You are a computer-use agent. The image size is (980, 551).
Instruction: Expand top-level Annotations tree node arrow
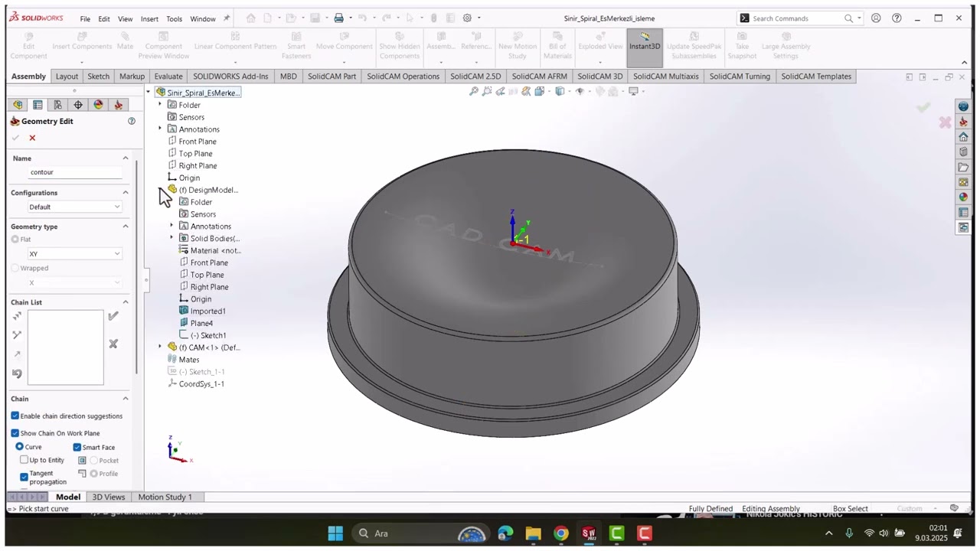pos(160,129)
